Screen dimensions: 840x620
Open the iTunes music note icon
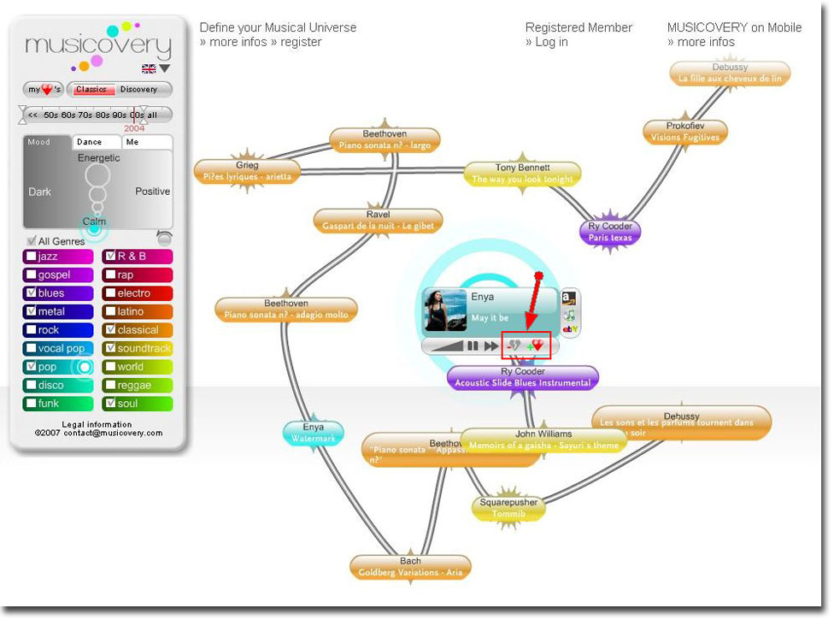pyautogui.click(x=569, y=315)
